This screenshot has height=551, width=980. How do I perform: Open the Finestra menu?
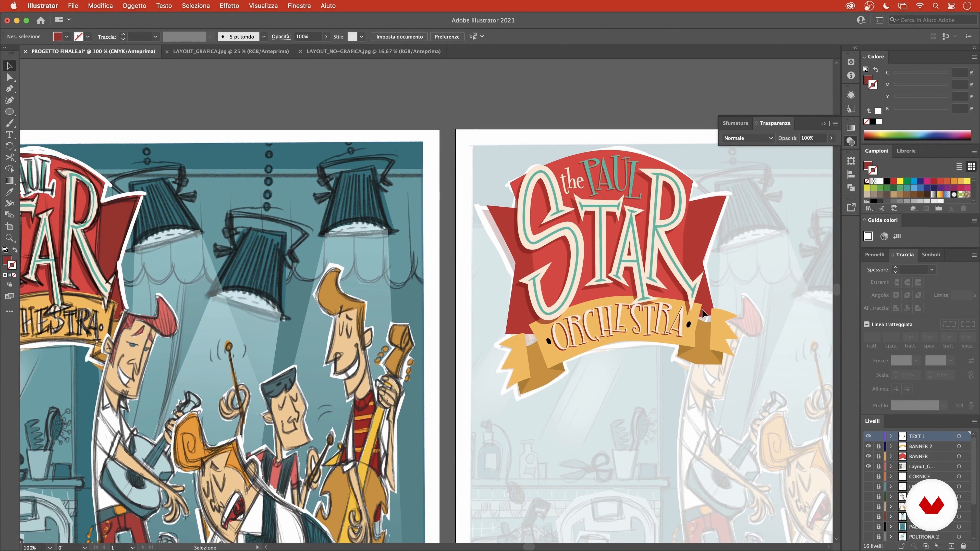click(x=299, y=6)
